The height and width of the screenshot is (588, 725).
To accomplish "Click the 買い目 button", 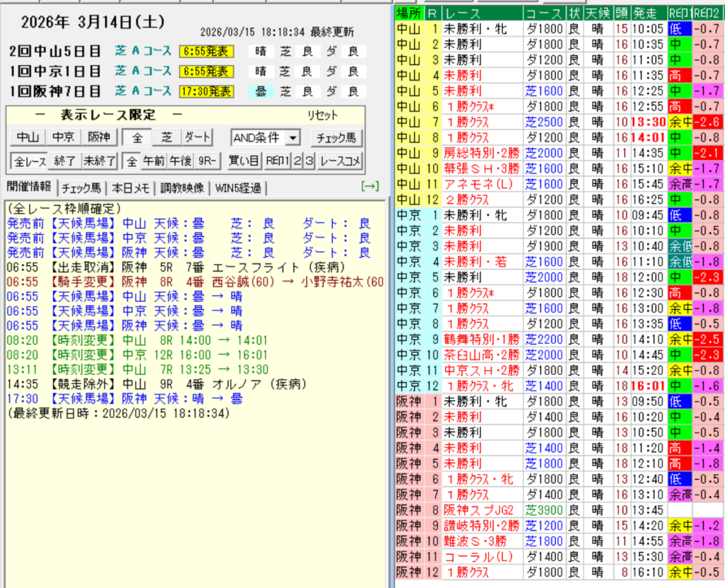I will pos(244,161).
